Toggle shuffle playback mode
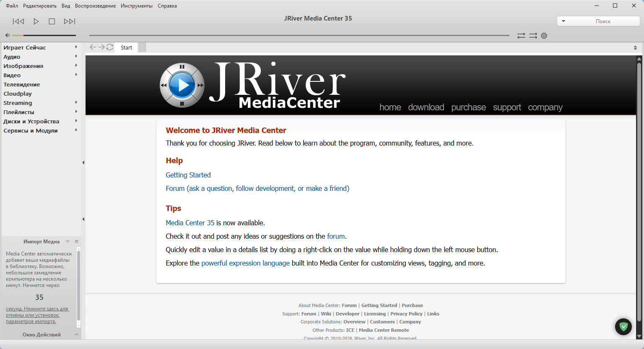The image size is (644, 349). [533, 36]
